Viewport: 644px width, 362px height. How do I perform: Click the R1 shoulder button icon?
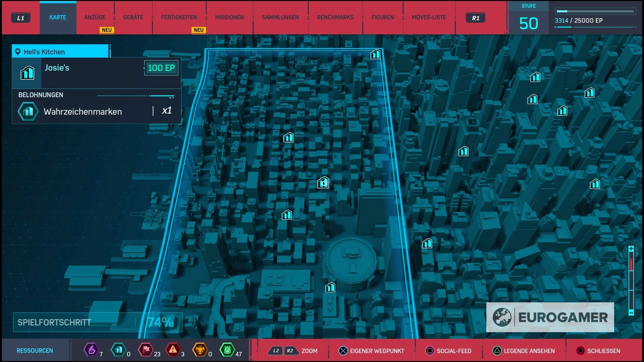click(x=476, y=18)
